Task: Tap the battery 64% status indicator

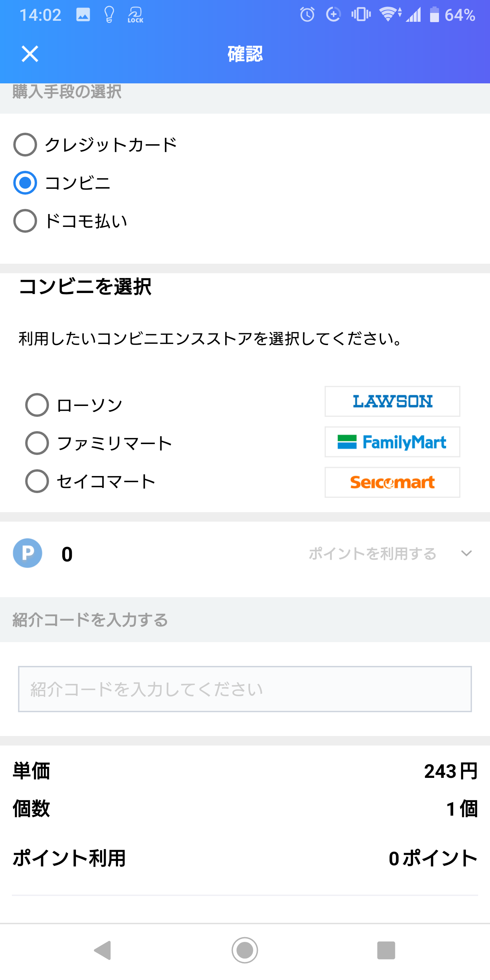Action: coord(452,15)
